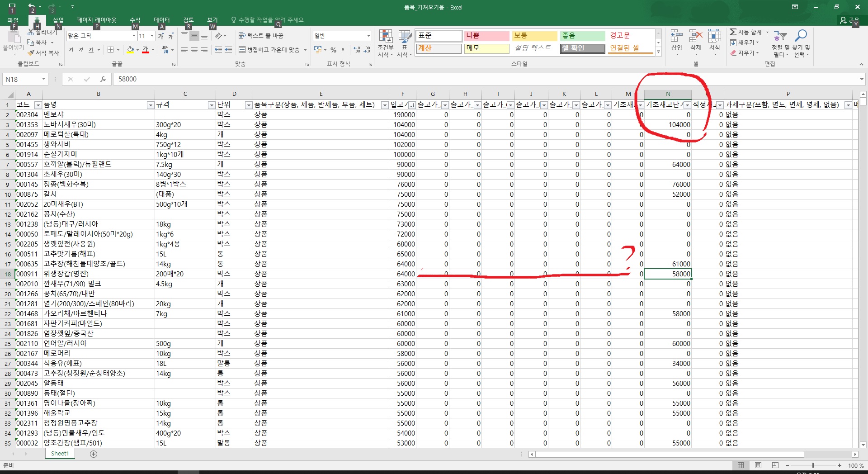Toggle middle vertical alignment button
The width and height of the screenshot is (868, 474).
click(x=194, y=36)
